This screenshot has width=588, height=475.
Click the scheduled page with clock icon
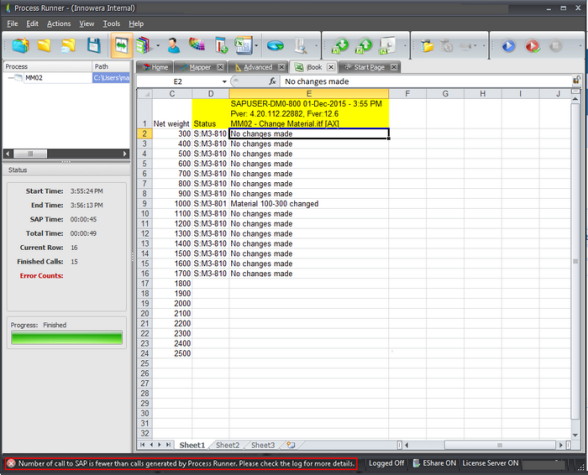click(x=387, y=46)
